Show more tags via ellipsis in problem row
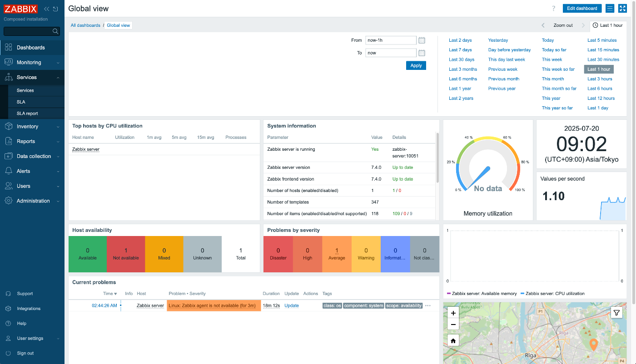Viewport: 636px width, 364px height. click(428, 305)
